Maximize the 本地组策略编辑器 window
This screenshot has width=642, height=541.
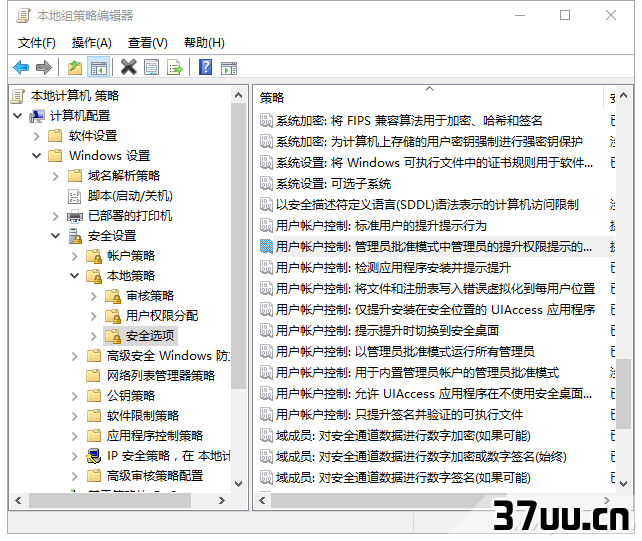pyautogui.click(x=565, y=16)
